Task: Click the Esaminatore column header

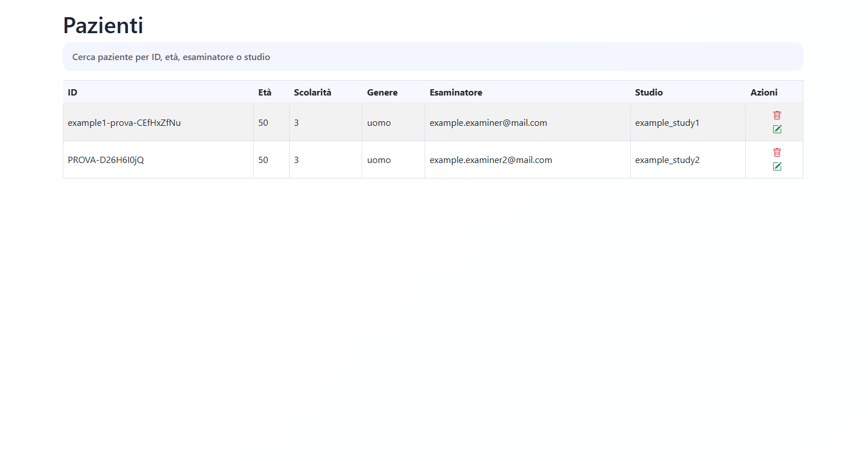Action: [456, 93]
